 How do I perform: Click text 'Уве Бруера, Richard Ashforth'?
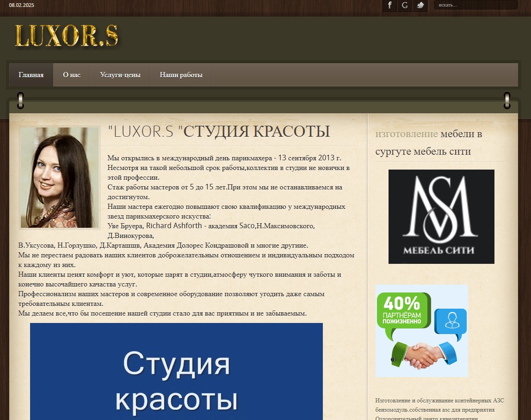155,225
